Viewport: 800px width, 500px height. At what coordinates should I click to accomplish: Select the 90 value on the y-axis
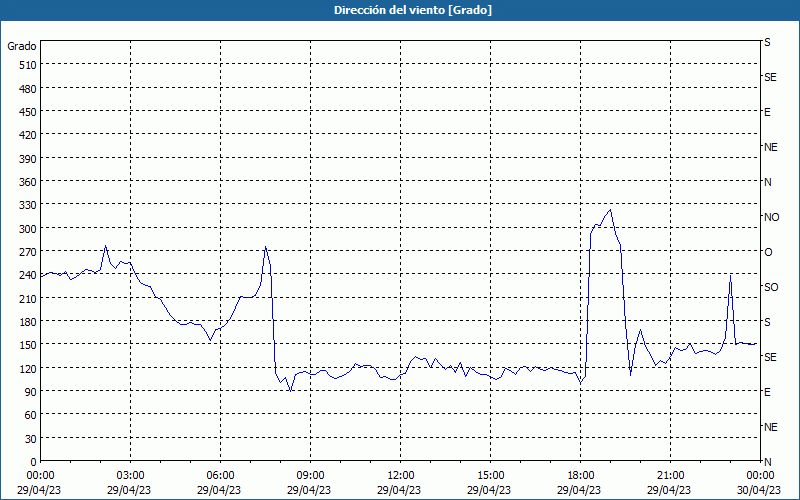point(31,392)
